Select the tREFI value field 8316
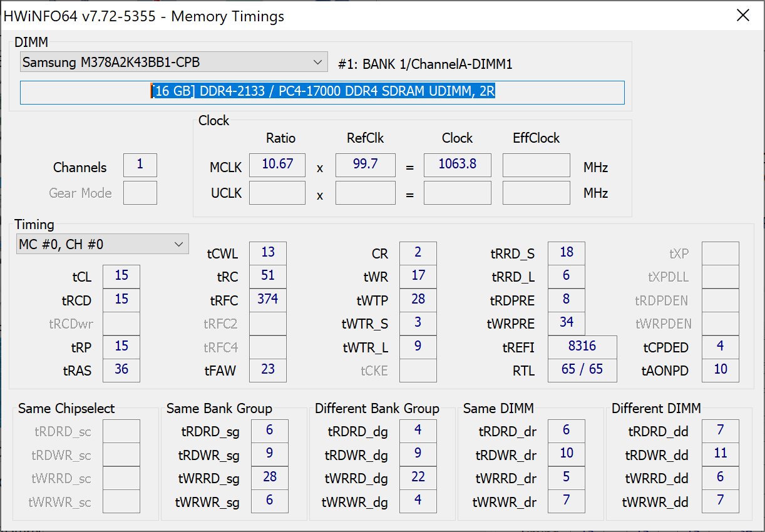This screenshot has height=532, width=765. tap(582, 346)
